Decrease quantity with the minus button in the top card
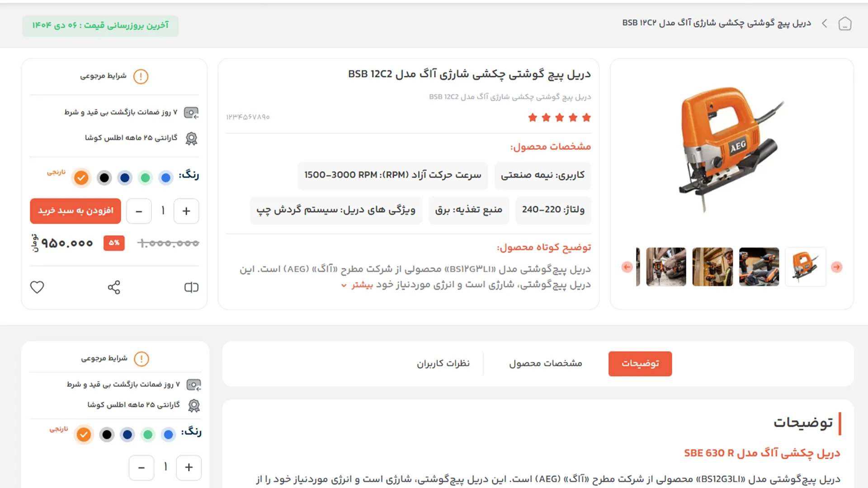 click(139, 211)
